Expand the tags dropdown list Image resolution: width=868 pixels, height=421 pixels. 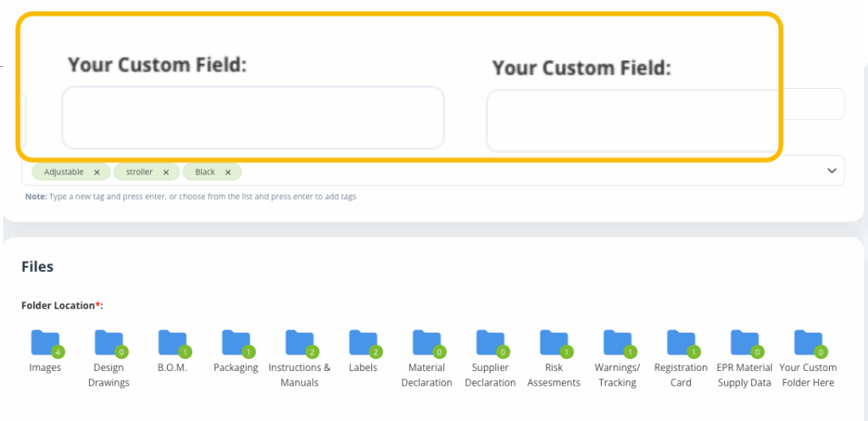pyautogui.click(x=831, y=171)
